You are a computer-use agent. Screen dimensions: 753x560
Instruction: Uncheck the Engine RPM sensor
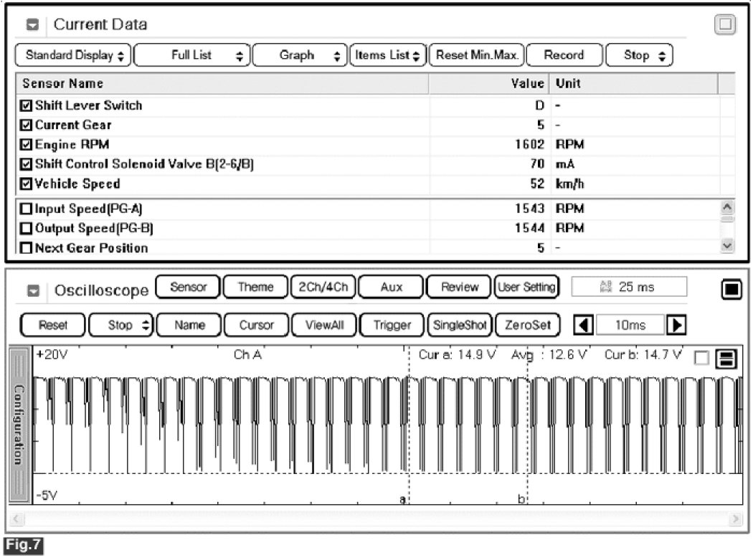click(27, 144)
